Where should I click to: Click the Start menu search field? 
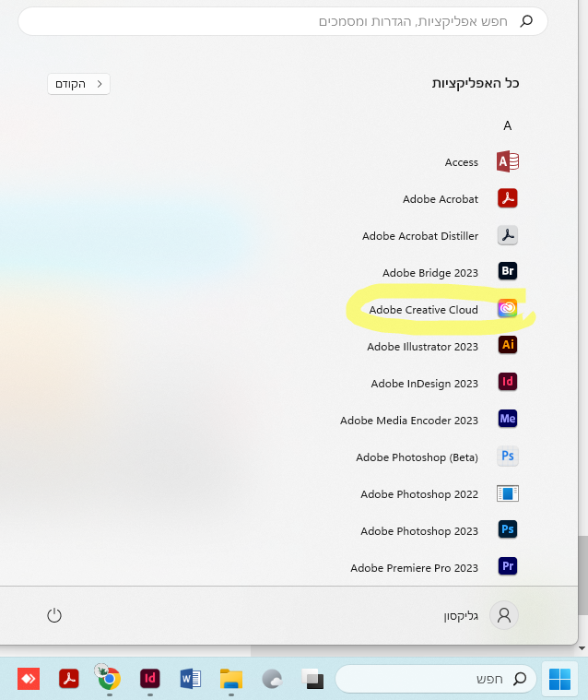[x=283, y=21]
